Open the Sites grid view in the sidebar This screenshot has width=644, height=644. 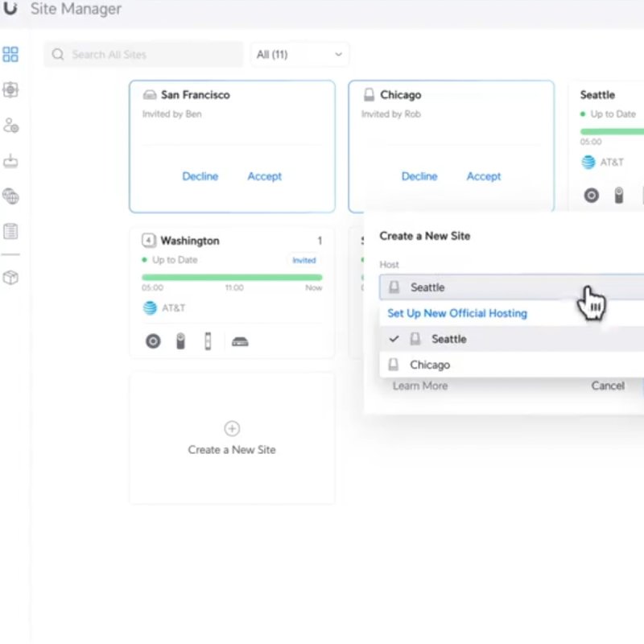point(10,54)
